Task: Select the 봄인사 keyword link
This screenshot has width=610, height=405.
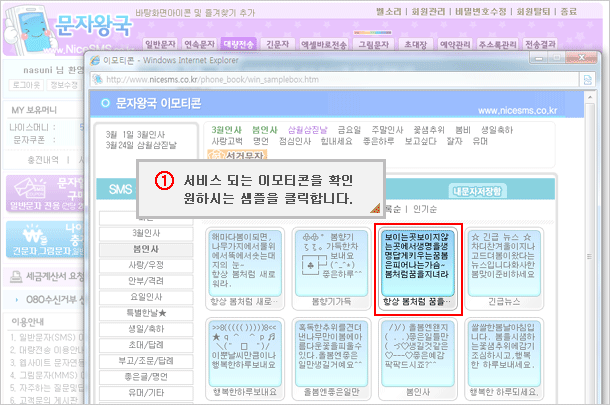Action: click(x=265, y=130)
